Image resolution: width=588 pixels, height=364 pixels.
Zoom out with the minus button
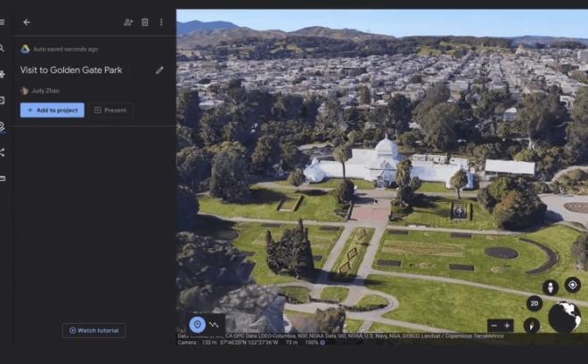(x=494, y=326)
